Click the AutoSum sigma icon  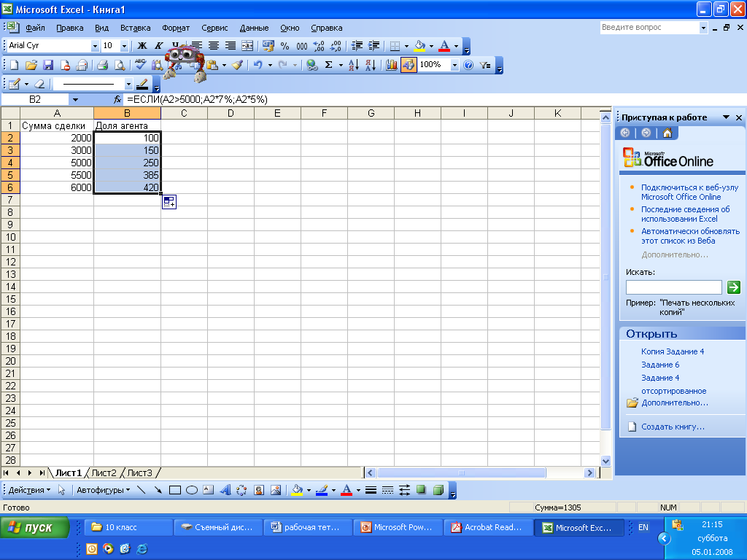(x=329, y=65)
